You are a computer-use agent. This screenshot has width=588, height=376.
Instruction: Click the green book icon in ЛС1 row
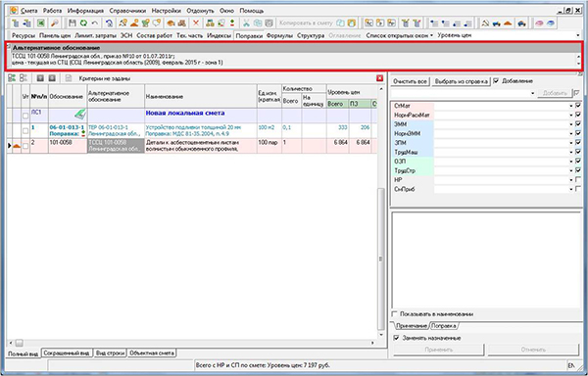coord(80,114)
